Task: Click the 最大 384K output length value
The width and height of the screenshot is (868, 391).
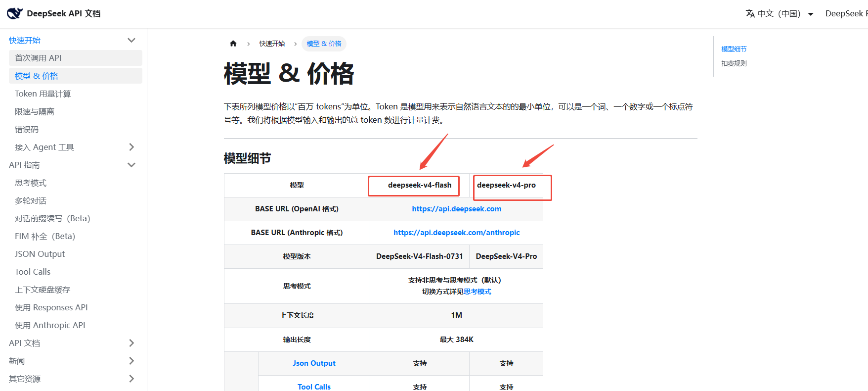Action: point(457,340)
